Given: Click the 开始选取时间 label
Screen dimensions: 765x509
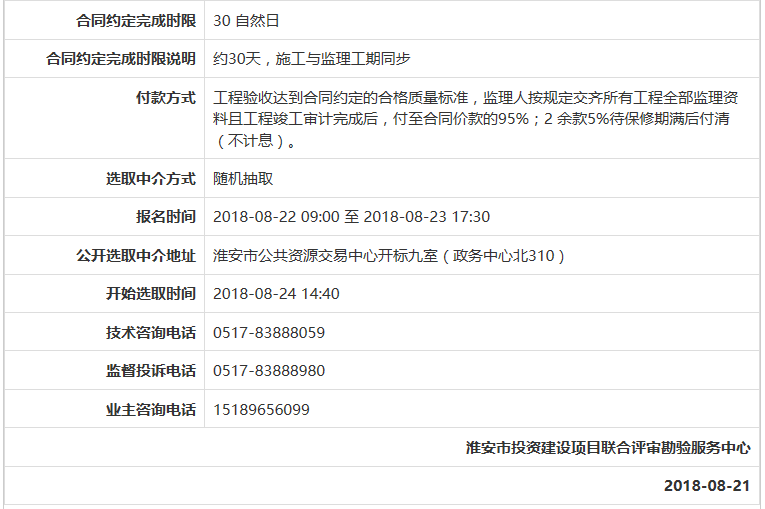Looking at the screenshot, I should click(x=150, y=294).
